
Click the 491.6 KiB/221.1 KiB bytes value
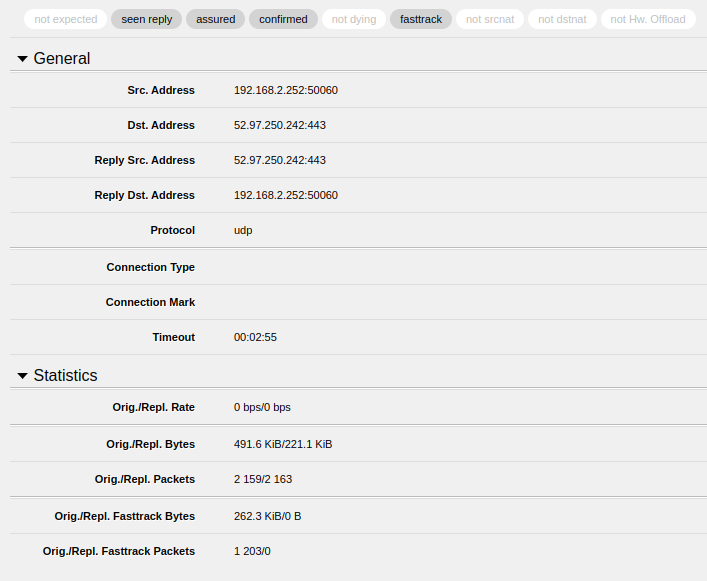tap(283, 444)
